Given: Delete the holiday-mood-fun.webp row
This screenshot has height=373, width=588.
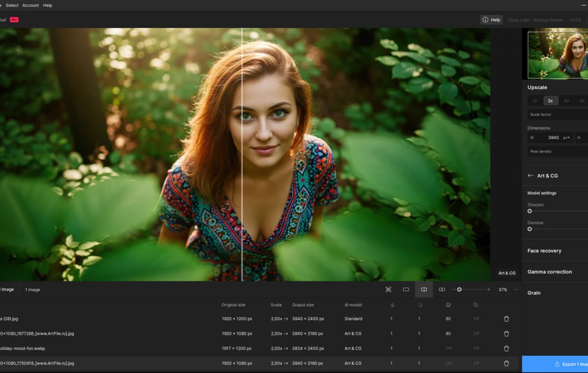Looking at the screenshot, I should pos(506,348).
